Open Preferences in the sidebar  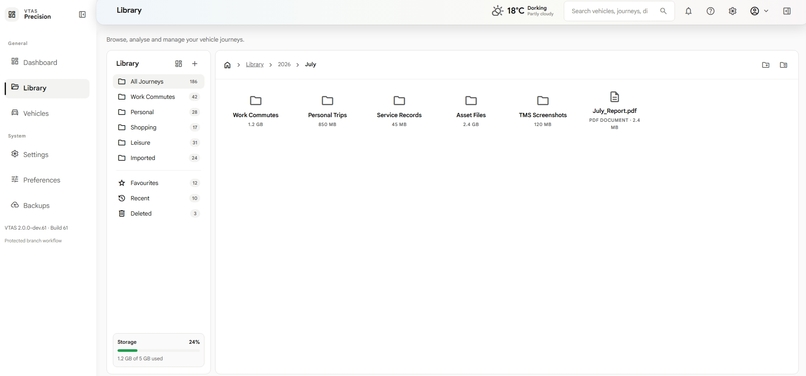point(46,180)
